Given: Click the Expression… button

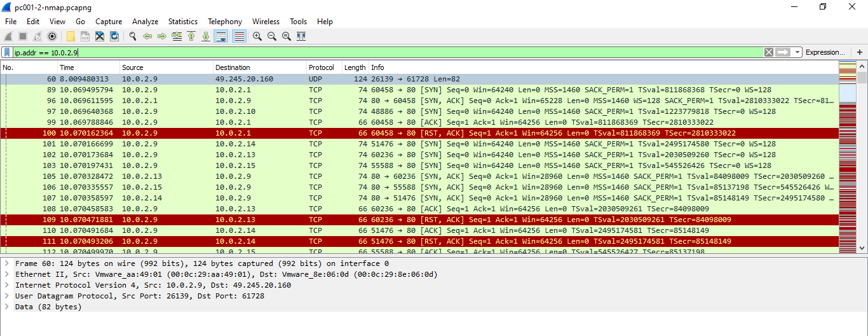Looking at the screenshot, I should (x=825, y=52).
